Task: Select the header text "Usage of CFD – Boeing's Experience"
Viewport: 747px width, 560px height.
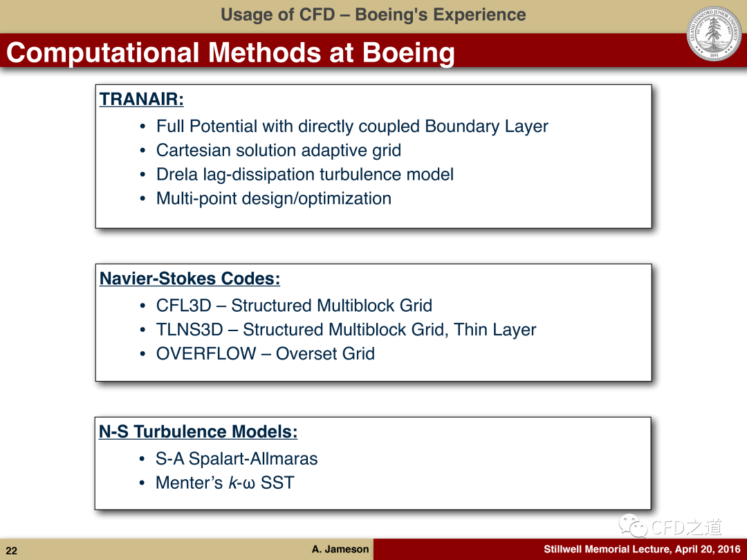Action: click(x=373, y=15)
